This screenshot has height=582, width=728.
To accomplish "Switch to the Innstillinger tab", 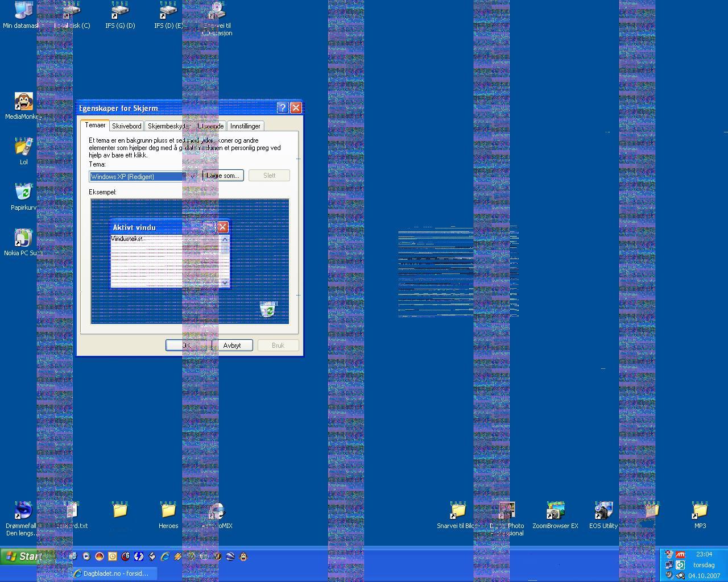I will 245,126.
